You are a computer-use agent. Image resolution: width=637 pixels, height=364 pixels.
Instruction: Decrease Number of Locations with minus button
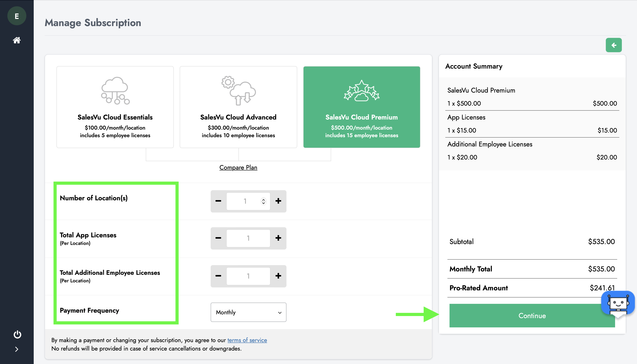(x=218, y=201)
